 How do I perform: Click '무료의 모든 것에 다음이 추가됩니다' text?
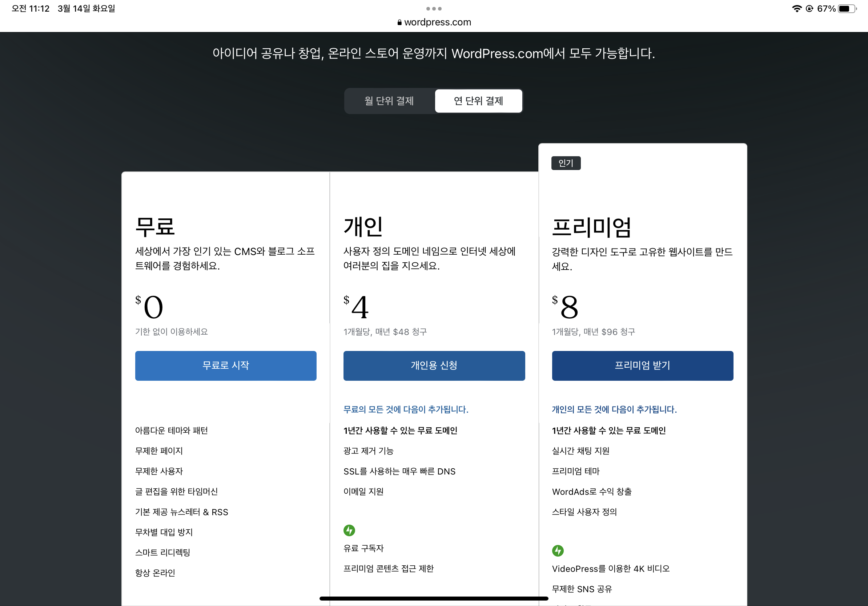[x=406, y=409]
